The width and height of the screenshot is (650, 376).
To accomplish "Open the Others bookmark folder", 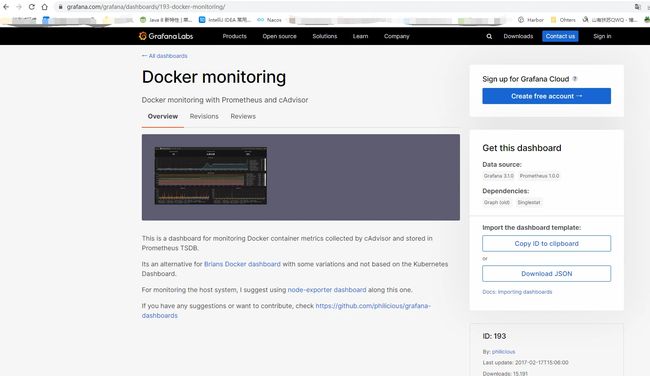I will 563,19.
